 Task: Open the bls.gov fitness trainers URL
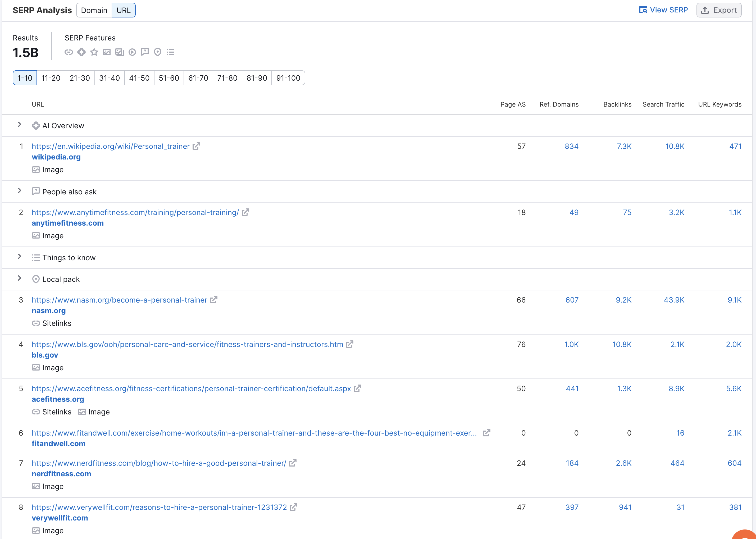tap(188, 345)
